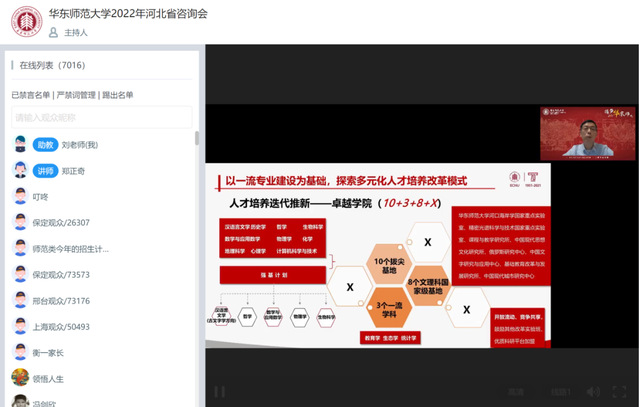
Task: Open the 已禁言名单 muted list
Action: point(30,95)
